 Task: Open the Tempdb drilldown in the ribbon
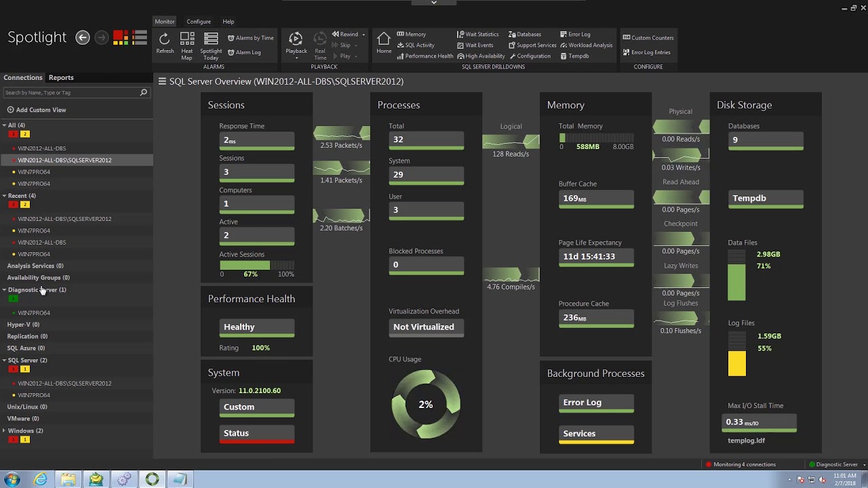point(574,56)
